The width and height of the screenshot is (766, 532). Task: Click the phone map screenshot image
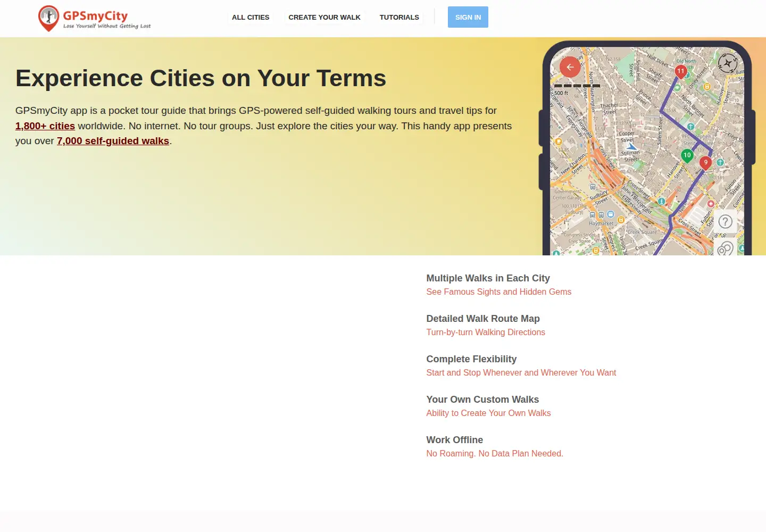(x=647, y=148)
